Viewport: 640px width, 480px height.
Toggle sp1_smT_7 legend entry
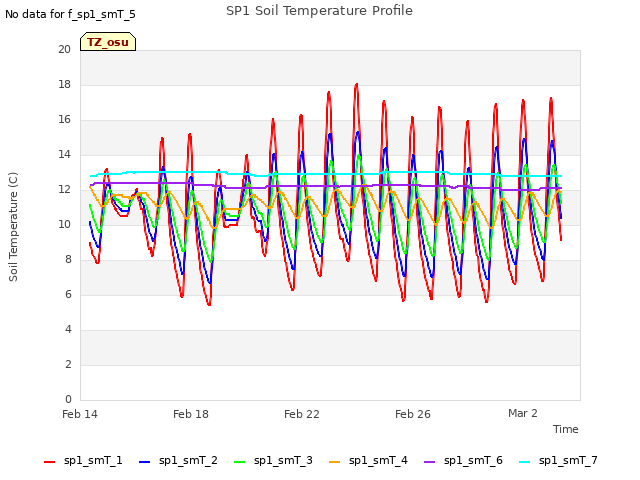click(558, 461)
